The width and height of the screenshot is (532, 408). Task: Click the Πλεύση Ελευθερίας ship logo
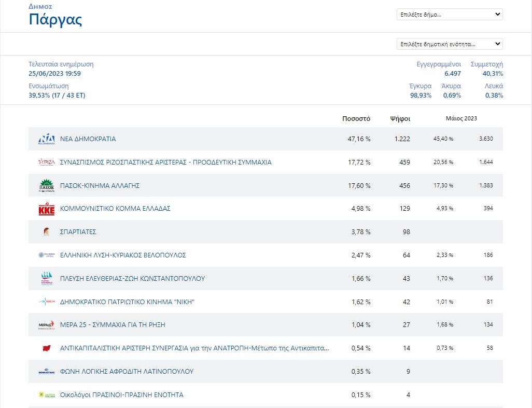tap(47, 278)
